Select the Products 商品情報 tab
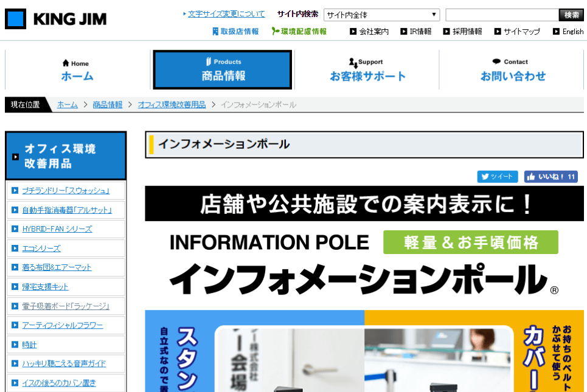 223,70
